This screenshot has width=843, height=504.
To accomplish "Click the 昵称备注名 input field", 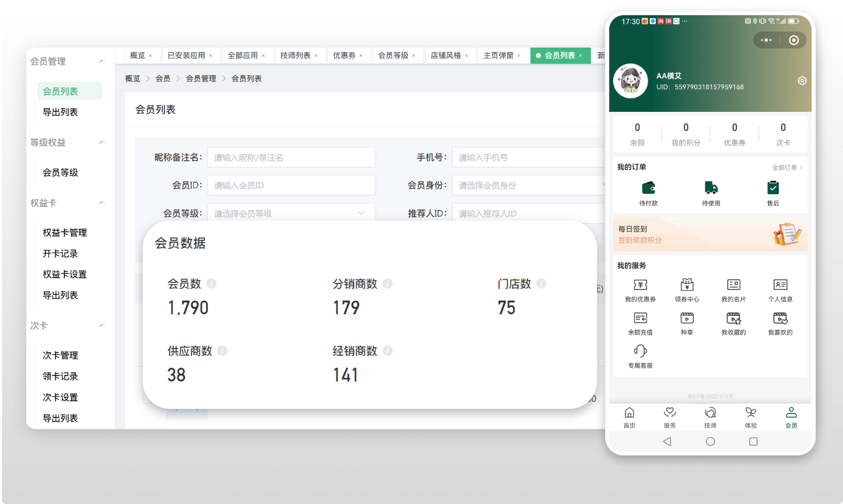I will [291, 157].
